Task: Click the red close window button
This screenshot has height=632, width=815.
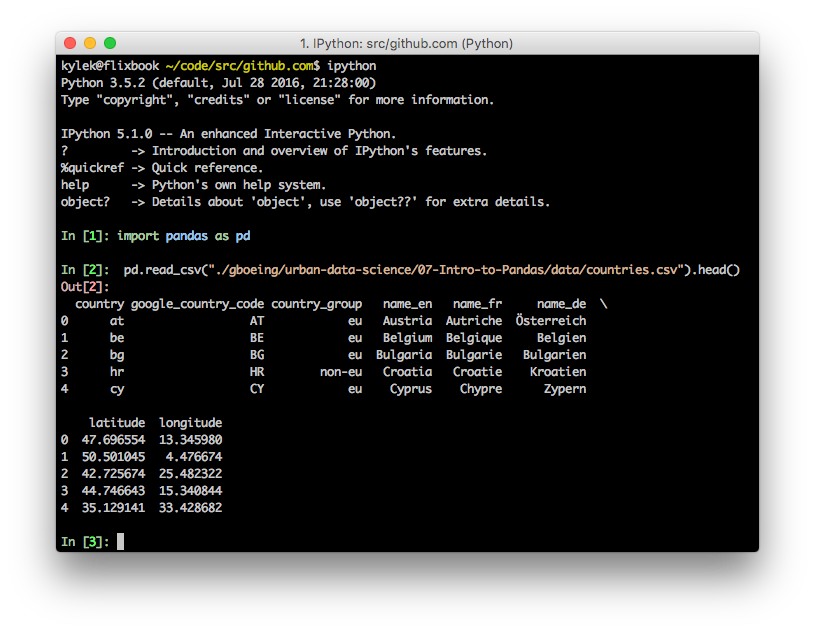Action: pos(70,43)
